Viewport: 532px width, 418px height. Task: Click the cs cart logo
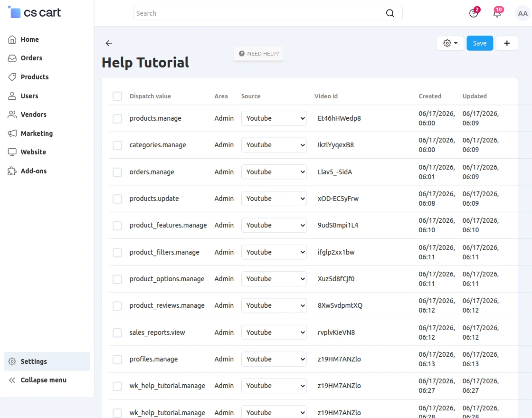[x=34, y=12]
